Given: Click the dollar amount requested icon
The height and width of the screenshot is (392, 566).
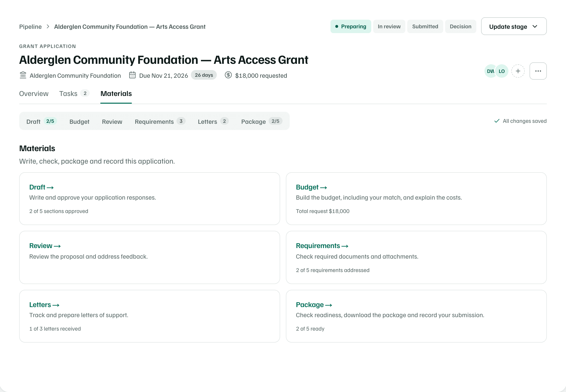Looking at the screenshot, I should 228,75.
